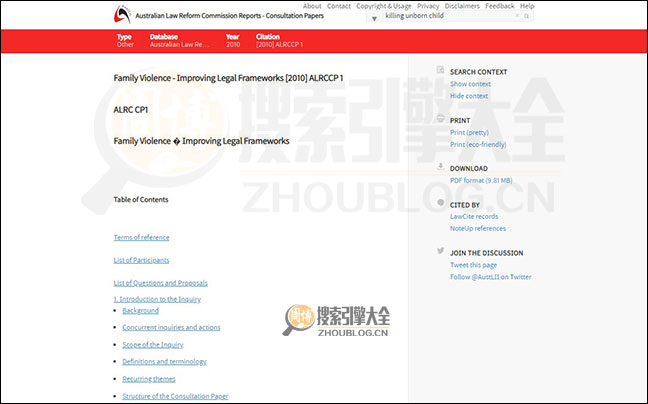Select Hide context link
This screenshot has height=404, width=648.
pos(469,96)
